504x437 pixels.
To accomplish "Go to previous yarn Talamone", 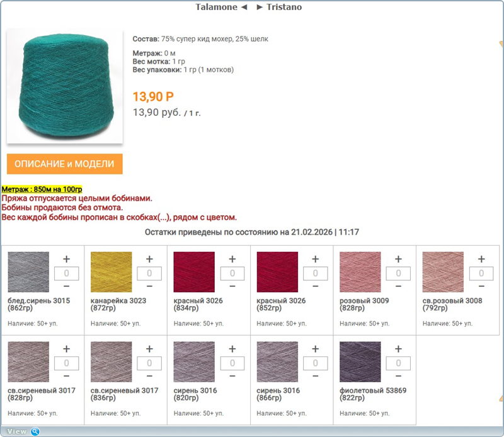I will click(221, 7).
